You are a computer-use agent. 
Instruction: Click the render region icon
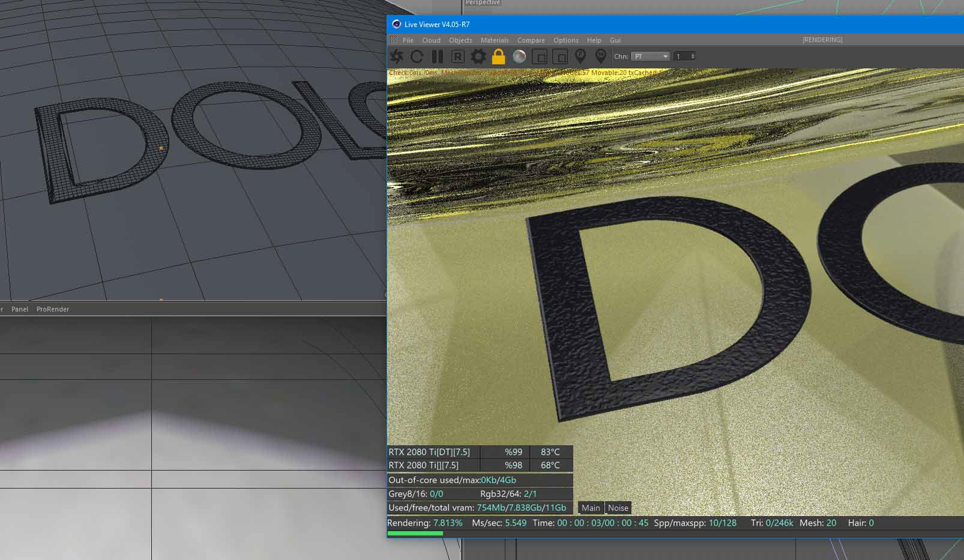point(540,56)
